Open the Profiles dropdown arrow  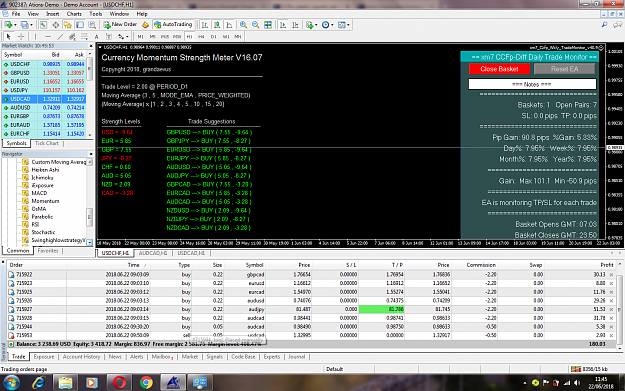click(x=31, y=25)
